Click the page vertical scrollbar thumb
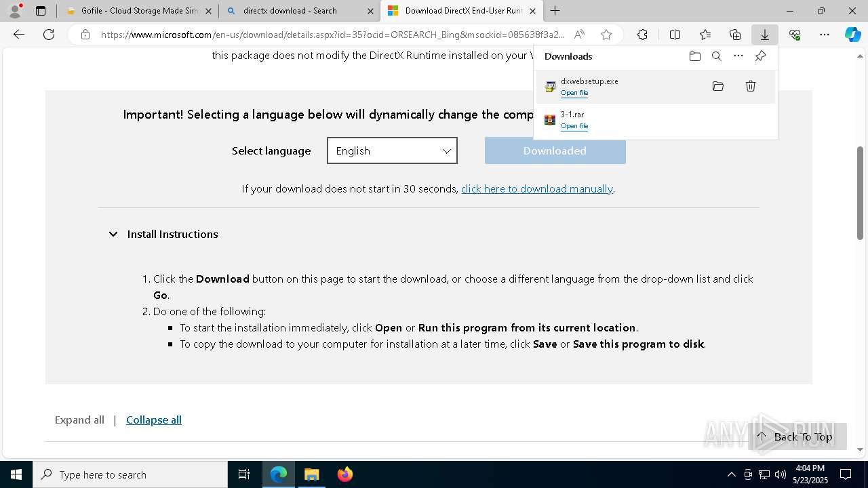The width and height of the screenshot is (868, 488). (860, 192)
